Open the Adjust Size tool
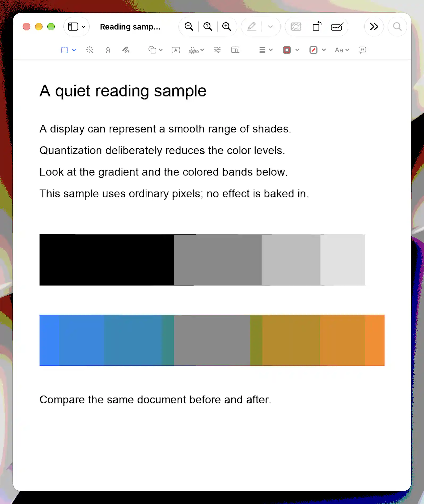The width and height of the screenshot is (424, 504). [235, 50]
